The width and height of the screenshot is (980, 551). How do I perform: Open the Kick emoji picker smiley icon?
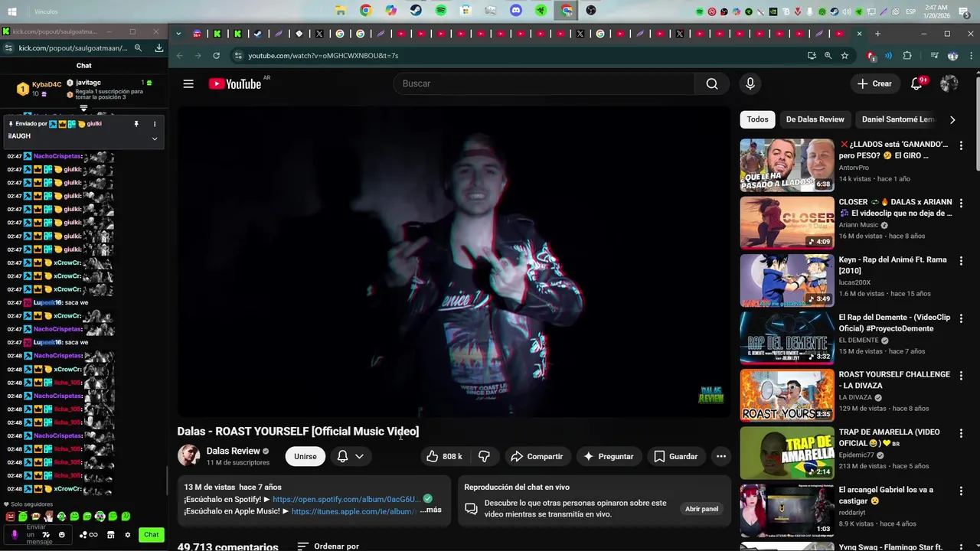[62, 534]
